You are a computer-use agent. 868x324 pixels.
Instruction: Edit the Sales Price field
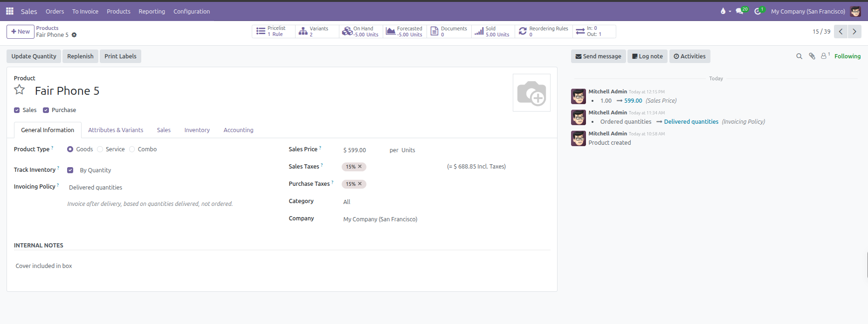pyautogui.click(x=364, y=150)
